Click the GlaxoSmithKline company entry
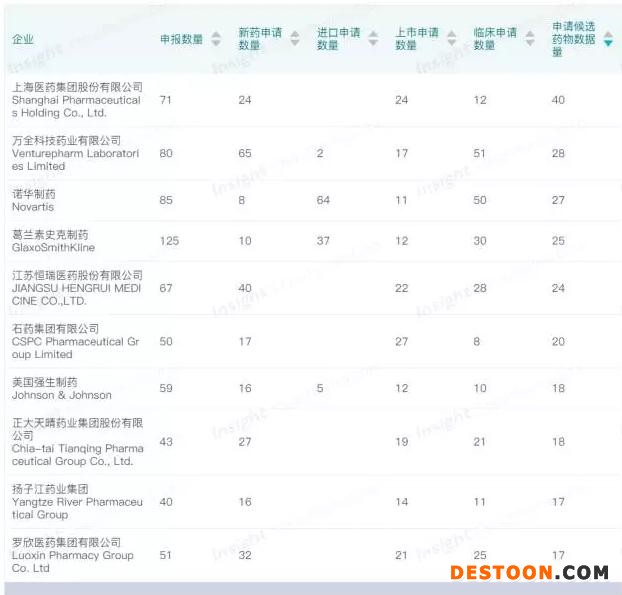Viewport: 622px width, 595px height. point(53,241)
